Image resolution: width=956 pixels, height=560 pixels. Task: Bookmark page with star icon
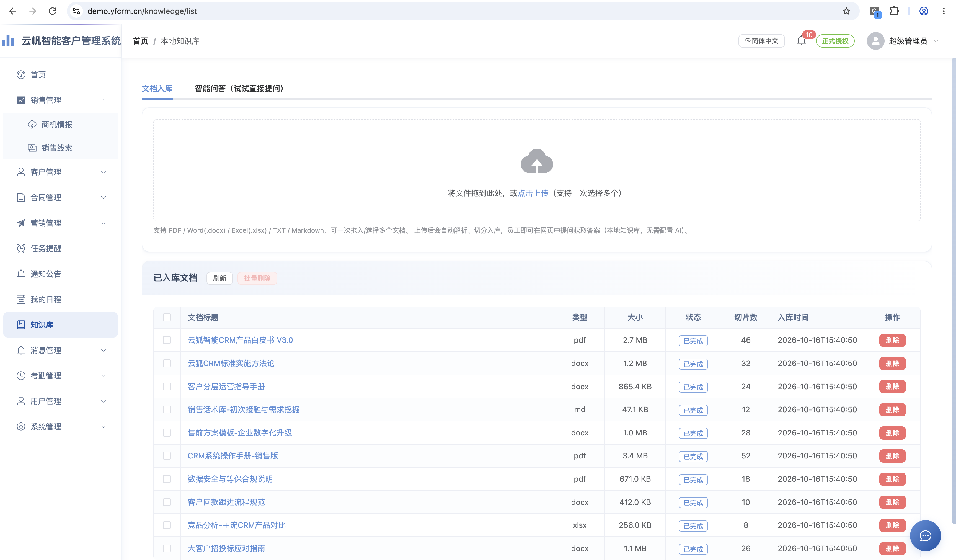846,11
